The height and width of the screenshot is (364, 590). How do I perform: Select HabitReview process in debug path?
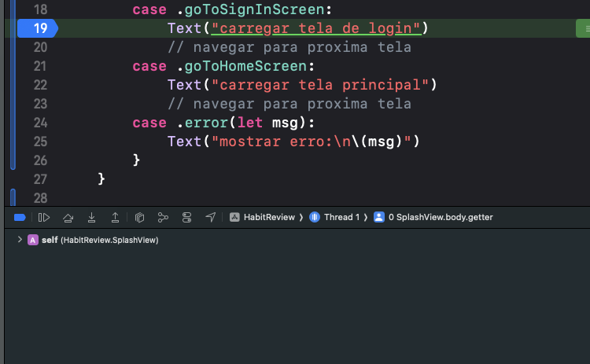pos(262,217)
